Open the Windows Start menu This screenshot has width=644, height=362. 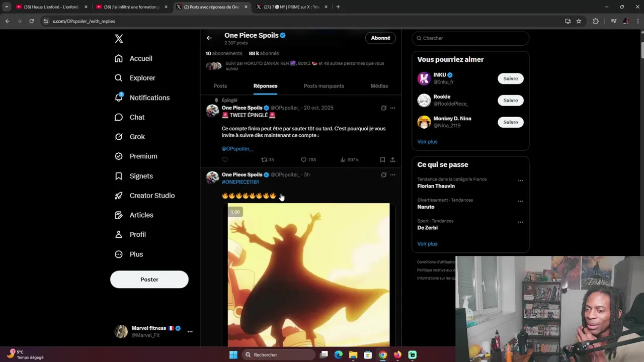233,355
